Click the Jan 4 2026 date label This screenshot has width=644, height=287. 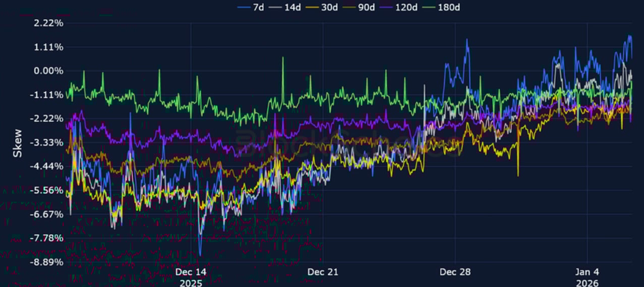(x=587, y=277)
